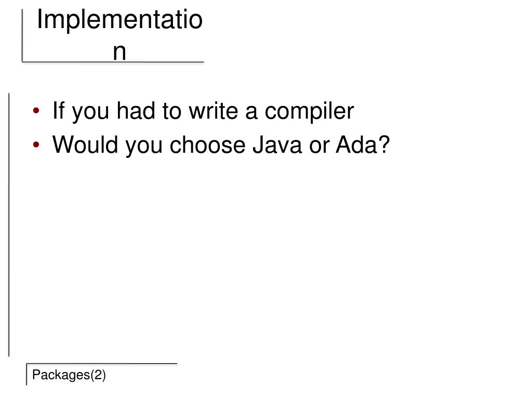Click the long vertical line beside bullets
532x399 pixels.
pyautogui.click(x=9, y=224)
